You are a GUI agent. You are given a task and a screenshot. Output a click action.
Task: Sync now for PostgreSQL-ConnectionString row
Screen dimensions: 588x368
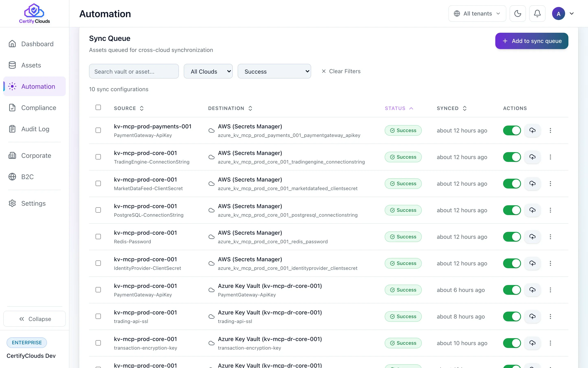(x=532, y=210)
